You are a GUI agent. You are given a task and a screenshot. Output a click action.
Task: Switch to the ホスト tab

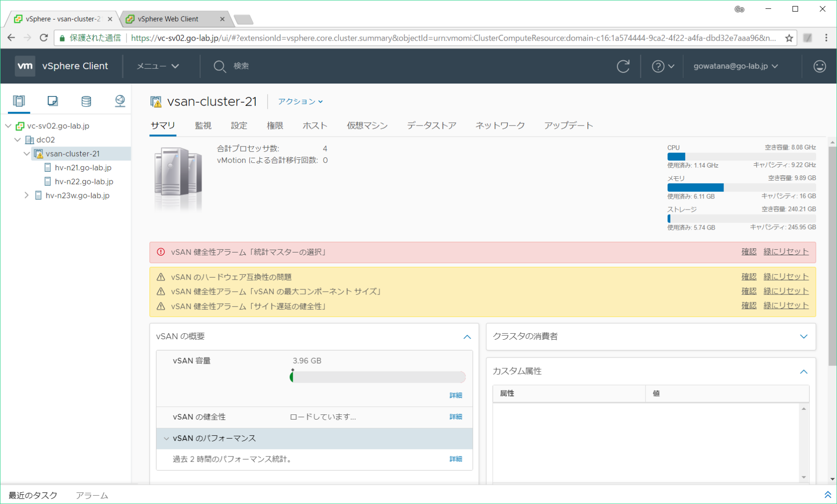coord(315,126)
